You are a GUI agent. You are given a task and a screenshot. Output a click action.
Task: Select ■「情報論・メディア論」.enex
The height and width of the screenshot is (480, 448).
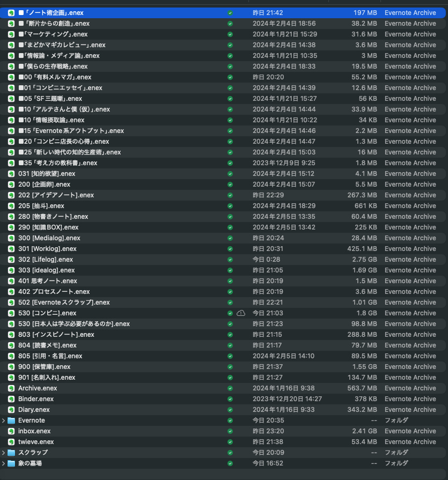[x=59, y=56]
